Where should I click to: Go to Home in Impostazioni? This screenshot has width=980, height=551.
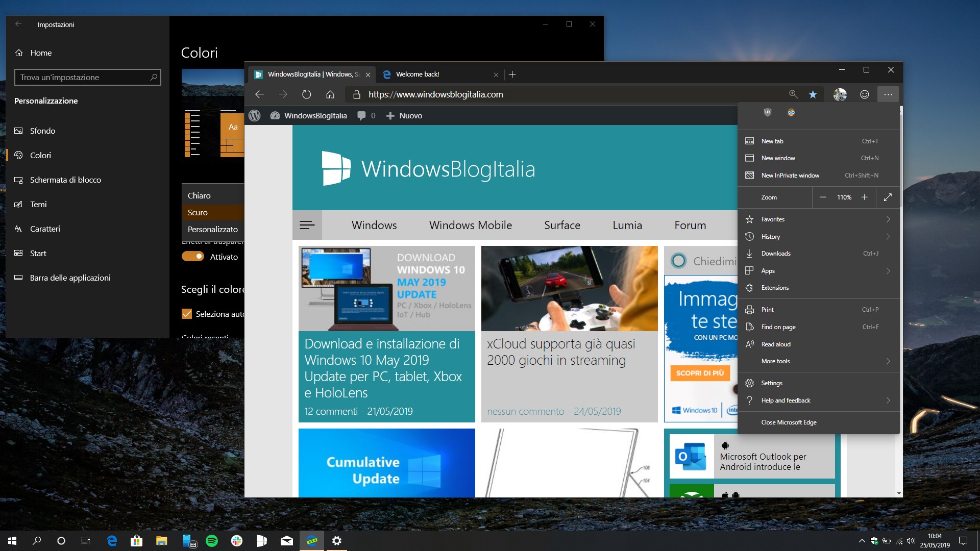click(87, 53)
